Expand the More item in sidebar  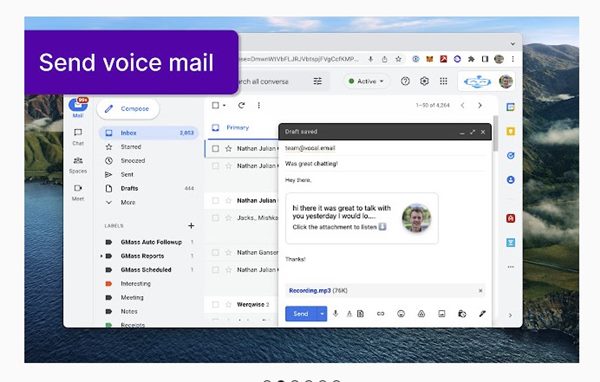pos(128,202)
